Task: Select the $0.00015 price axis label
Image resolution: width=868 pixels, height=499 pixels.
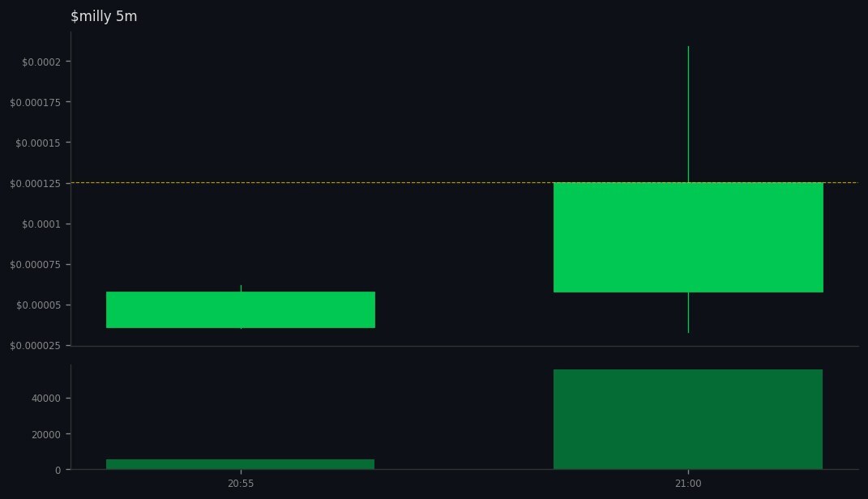Action: [37, 143]
